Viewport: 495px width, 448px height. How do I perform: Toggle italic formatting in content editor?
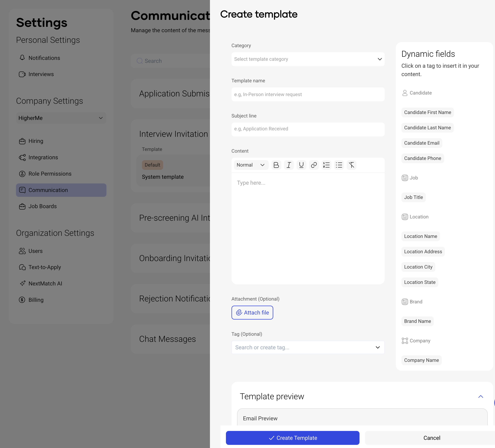(x=289, y=165)
